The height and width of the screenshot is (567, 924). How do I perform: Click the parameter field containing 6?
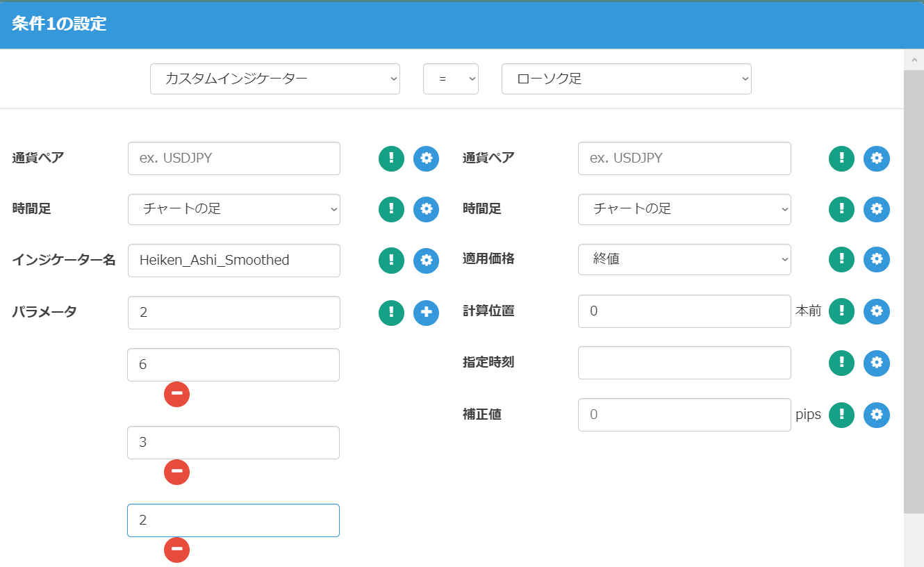click(x=233, y=365)
